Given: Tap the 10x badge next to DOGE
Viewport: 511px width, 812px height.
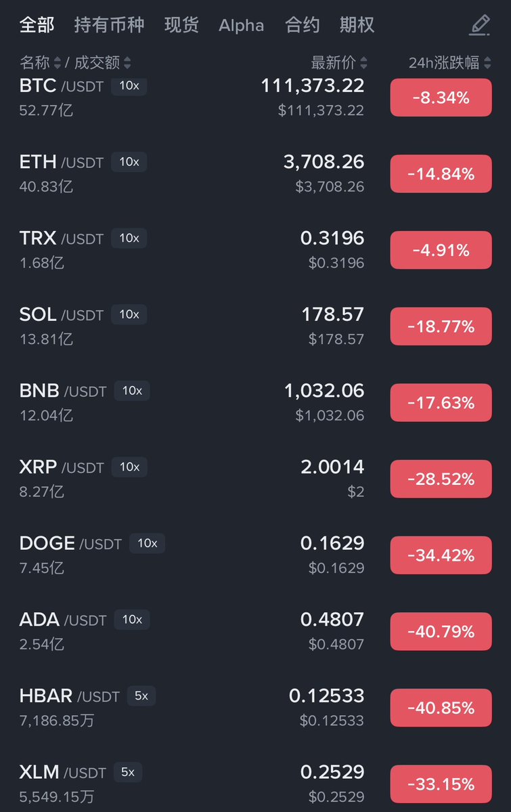Looking at the screenshot, I should pos(147,543).
